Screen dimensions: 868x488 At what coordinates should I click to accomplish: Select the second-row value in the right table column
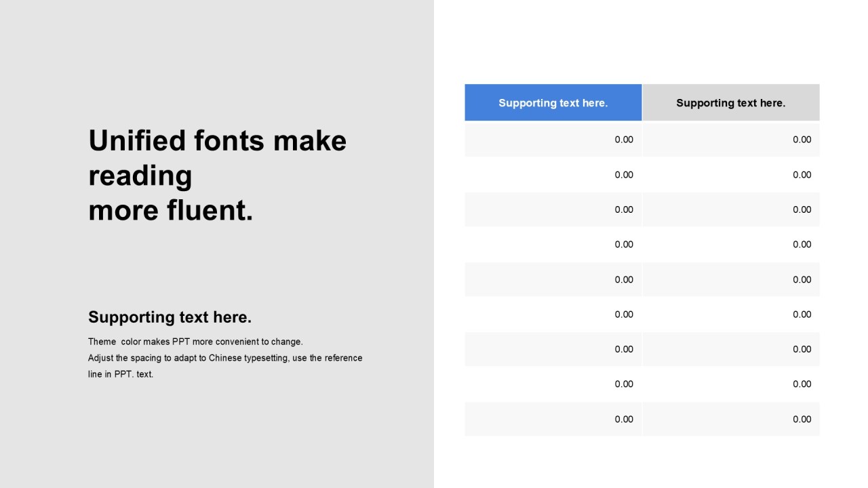(731, 175)
